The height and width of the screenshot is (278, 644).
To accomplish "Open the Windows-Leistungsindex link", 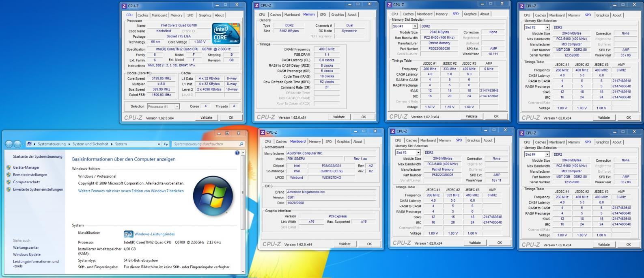I will coord(155,234).
